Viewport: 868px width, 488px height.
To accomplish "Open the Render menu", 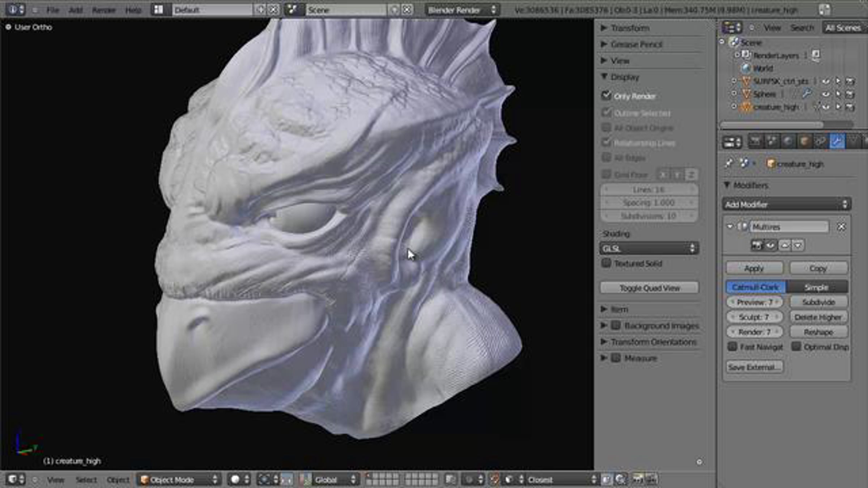I will tap(103, 10).
